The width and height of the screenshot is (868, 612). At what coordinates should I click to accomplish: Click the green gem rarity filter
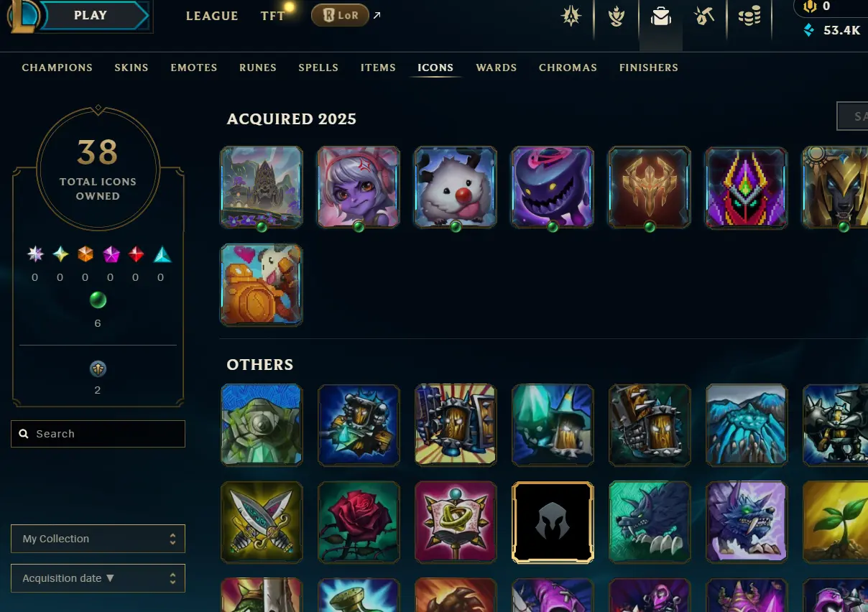98,300
